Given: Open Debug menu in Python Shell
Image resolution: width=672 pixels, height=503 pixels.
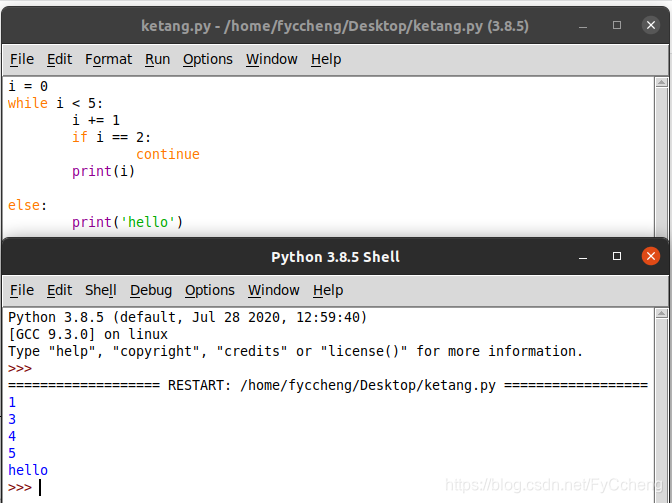Looking at the screenshot, I should pos(151,290).
